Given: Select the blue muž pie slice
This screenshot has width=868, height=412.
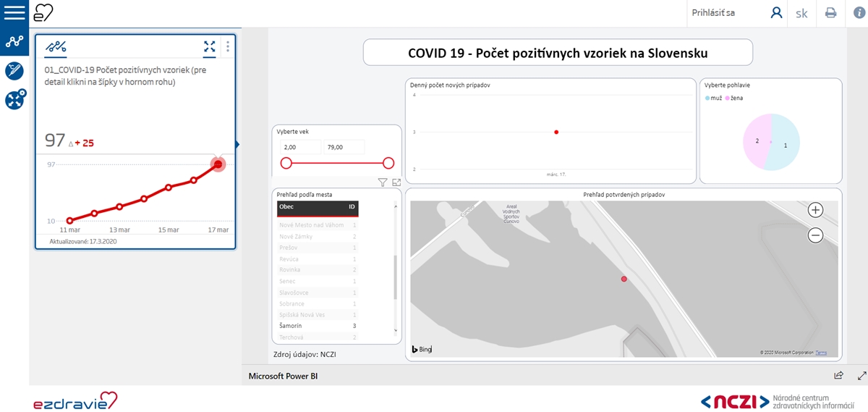Looking at the screenshot, I should click(x=786, y=143).
